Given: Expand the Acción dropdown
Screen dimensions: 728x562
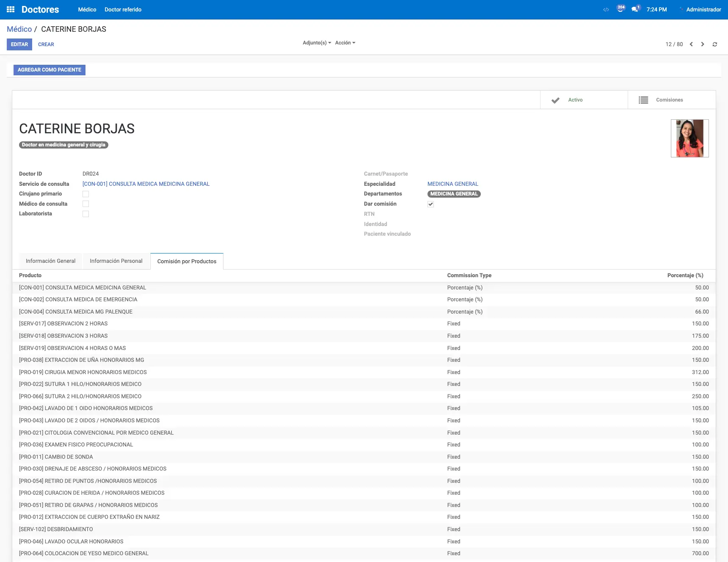Looking at the screenshot, I should (x=345, y=43).
